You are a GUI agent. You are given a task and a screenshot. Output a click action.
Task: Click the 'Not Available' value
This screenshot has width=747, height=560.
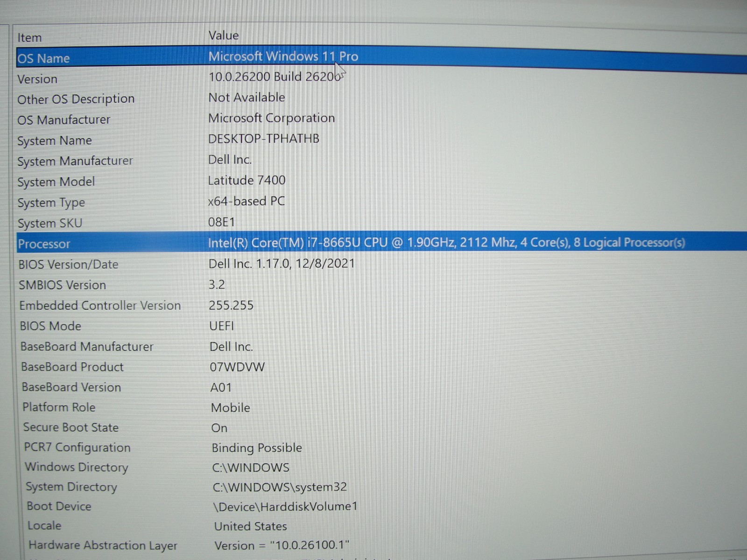[247, 98]
